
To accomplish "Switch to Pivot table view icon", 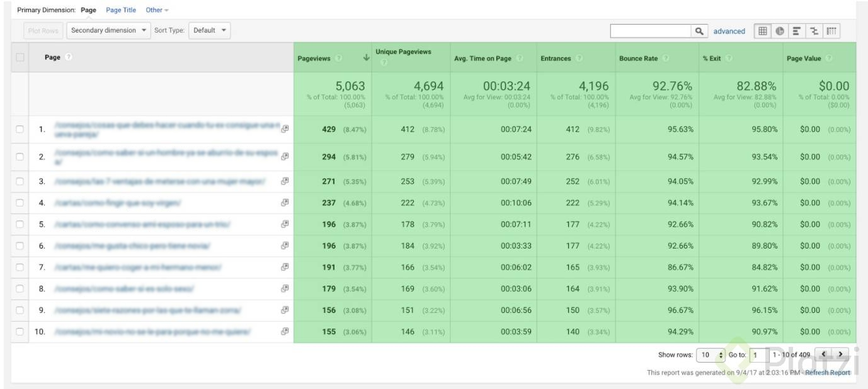I will tap(831, 31).
